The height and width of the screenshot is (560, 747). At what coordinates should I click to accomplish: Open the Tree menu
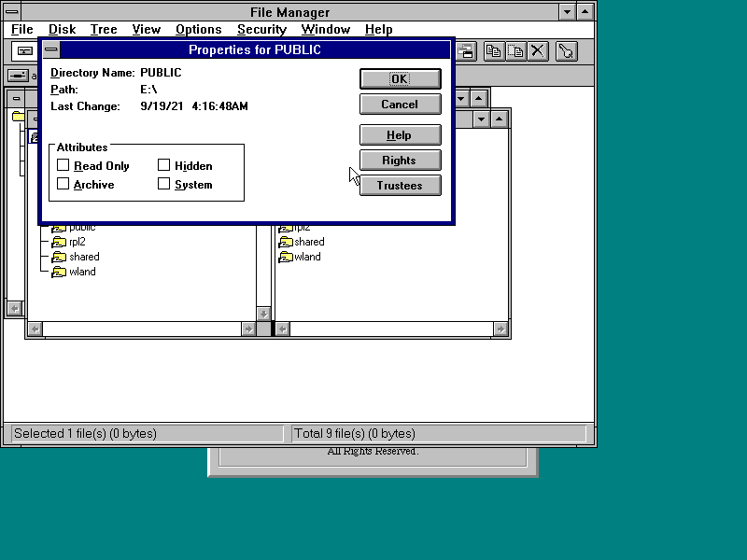[x=104, y=30]
